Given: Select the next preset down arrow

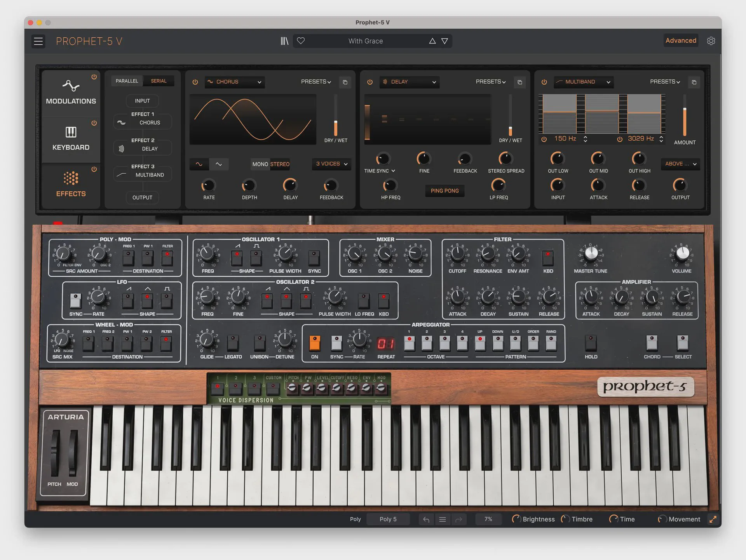Looking at the screenshot, I should [445, 41].
